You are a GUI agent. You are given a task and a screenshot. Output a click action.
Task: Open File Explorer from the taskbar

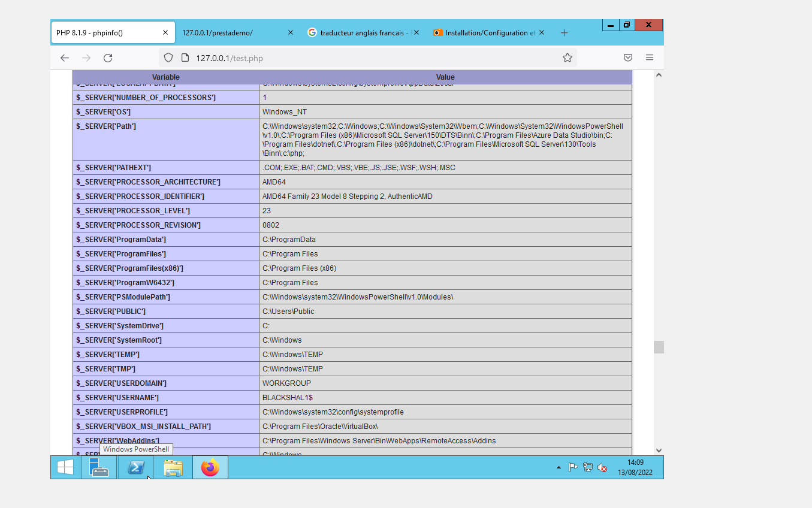pos(173,467)
